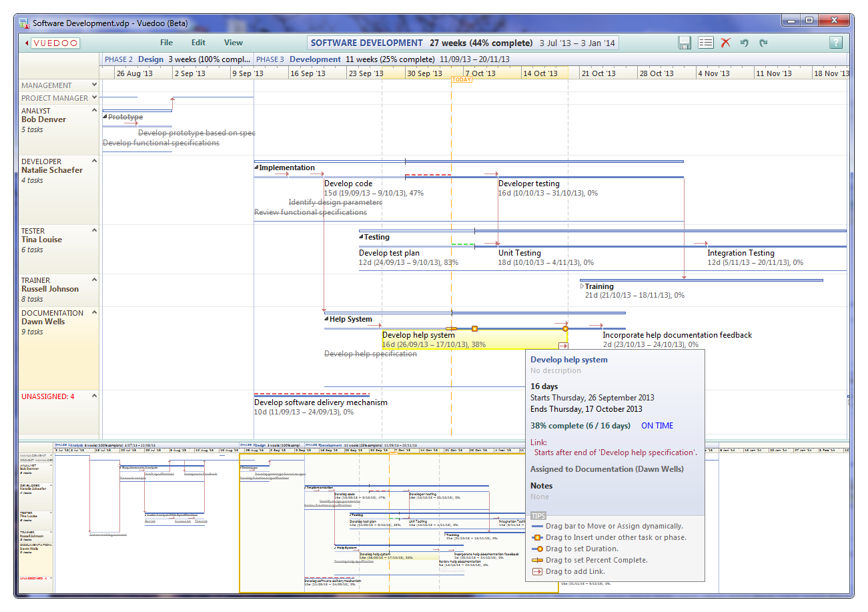
Task: Open the File menu
Action: (167, 43)
